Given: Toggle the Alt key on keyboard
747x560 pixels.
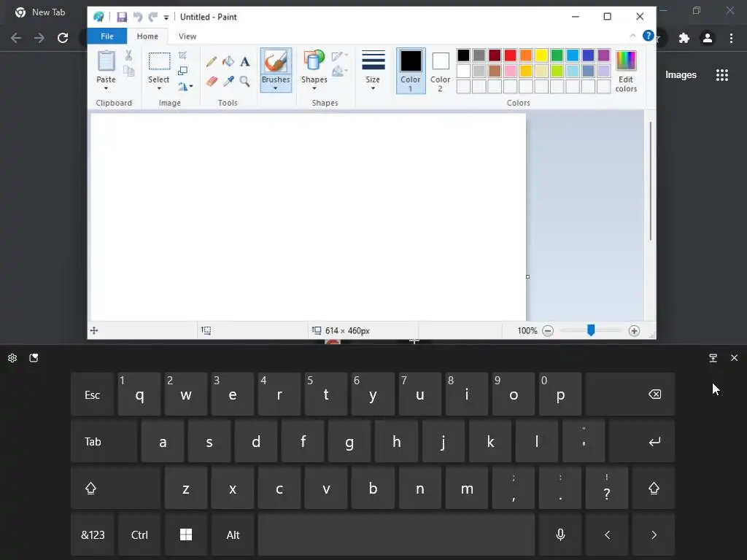Looking at the screenshot, I should 233,534.
